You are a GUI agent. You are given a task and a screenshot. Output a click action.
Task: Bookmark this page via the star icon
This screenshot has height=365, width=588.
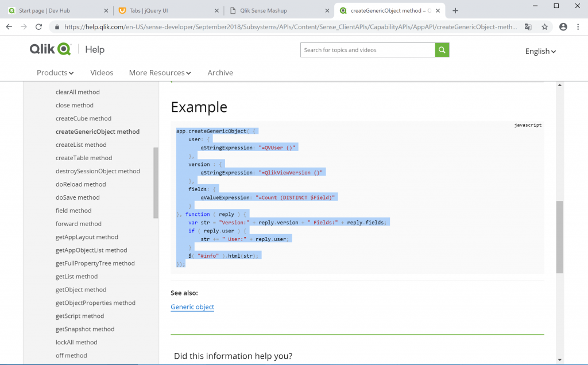(x=544, y=26)
